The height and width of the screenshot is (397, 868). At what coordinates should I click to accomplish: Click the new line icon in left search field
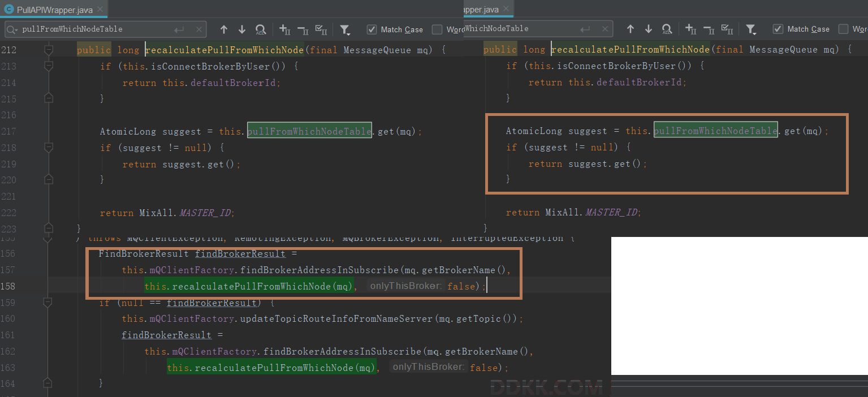click(x=179, y=29)
